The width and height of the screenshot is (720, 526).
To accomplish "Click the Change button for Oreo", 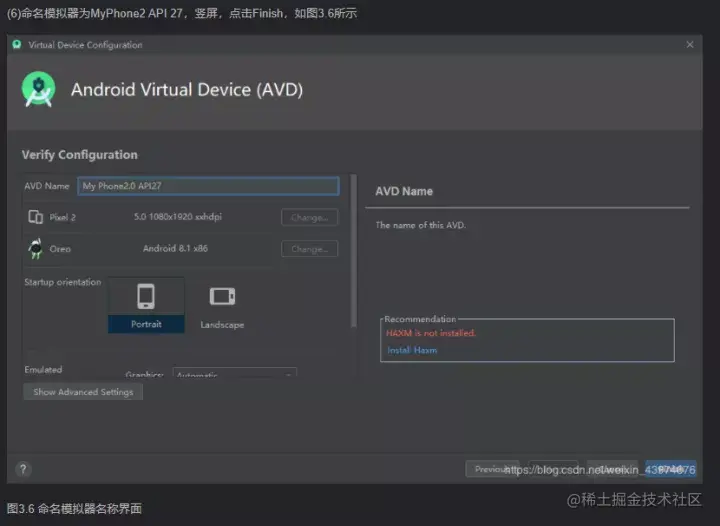I will point(309,249).
